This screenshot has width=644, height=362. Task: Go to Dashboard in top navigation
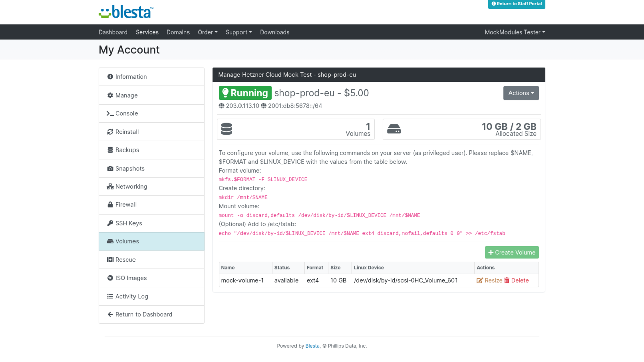113,32
